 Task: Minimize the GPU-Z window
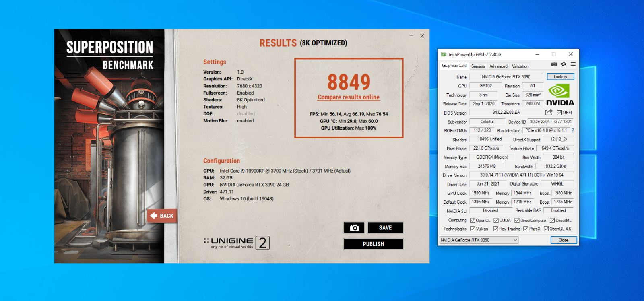pyautogui.click(x=537, y=54)
